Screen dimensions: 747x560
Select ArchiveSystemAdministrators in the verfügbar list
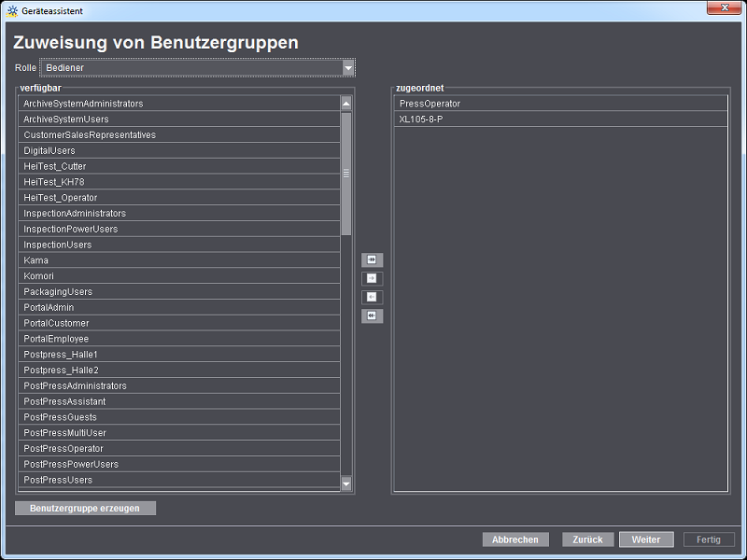[x=177, y=104]
